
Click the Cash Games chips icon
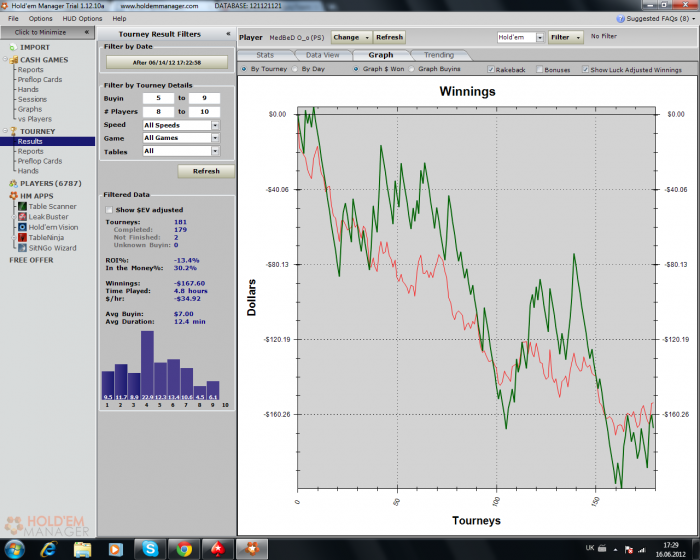[x=13, y=60]
